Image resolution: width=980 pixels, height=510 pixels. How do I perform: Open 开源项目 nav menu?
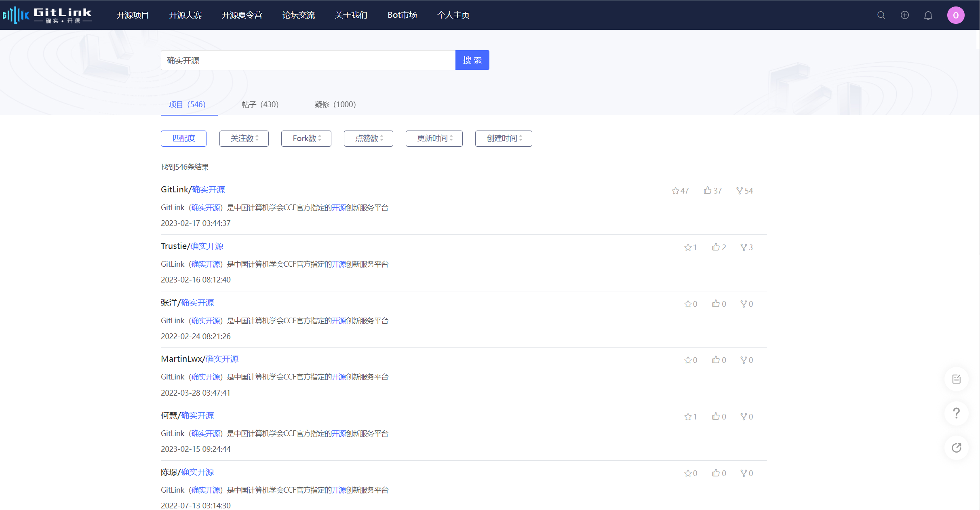coord(133,15)
